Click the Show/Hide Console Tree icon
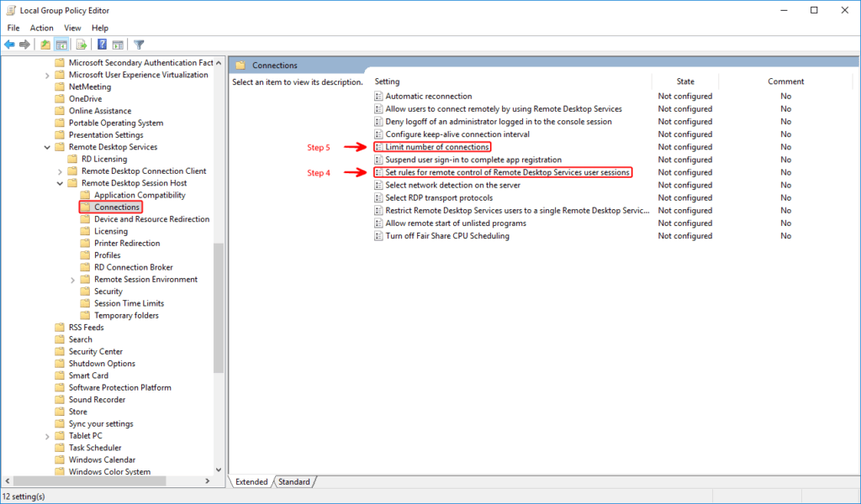This screenshot has height=504, width=861. pyautogui.click(x=61, y=44)
